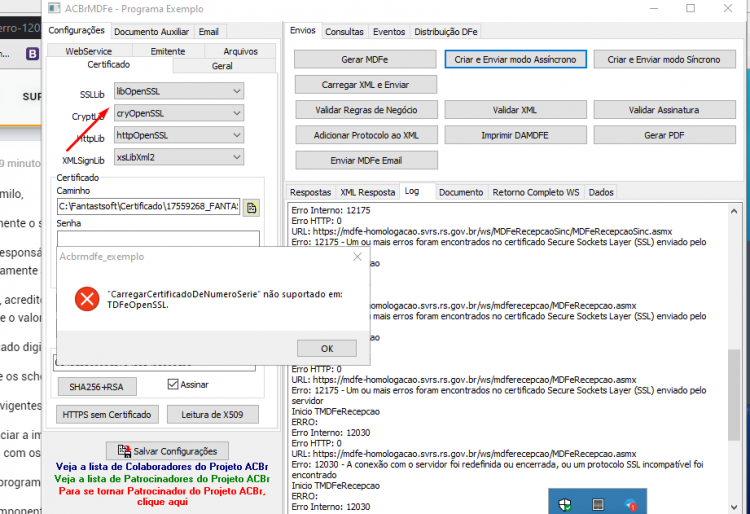
Task: Click the certificate path browse icon
Action: point(251,208)
